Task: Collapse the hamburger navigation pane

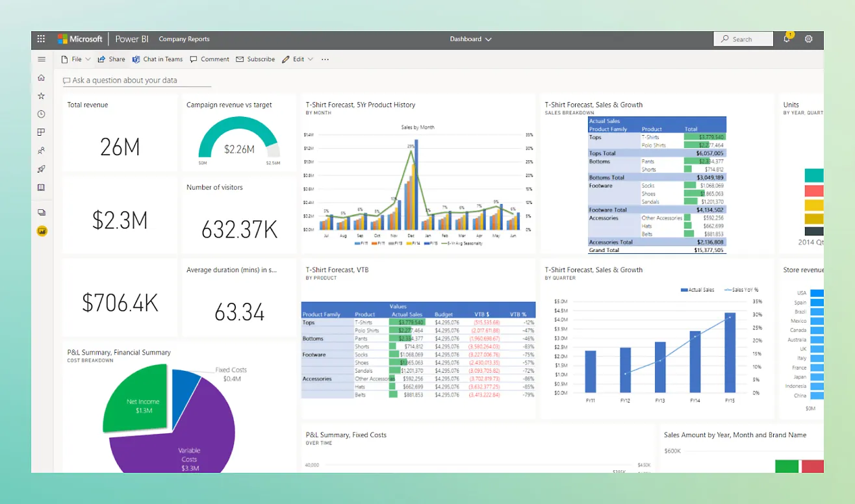Action: click(42, 59)
